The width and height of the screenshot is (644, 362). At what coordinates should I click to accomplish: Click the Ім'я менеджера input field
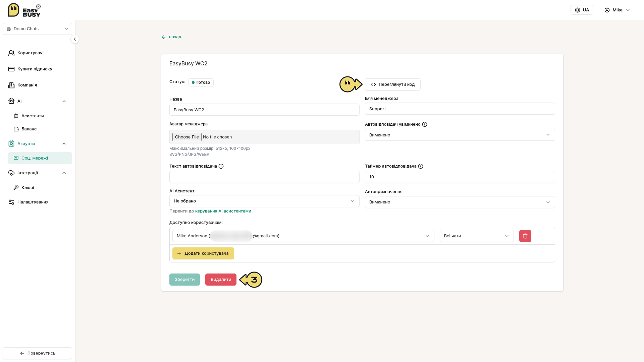pos(460,109)
